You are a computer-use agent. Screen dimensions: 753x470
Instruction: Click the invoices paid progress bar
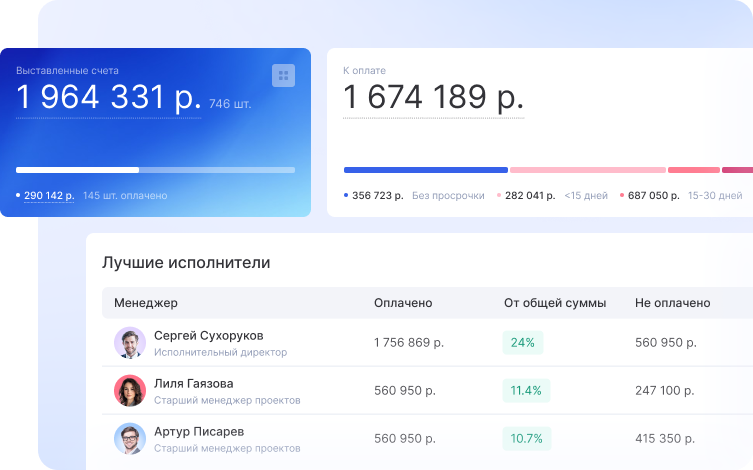tap(155, 170)
